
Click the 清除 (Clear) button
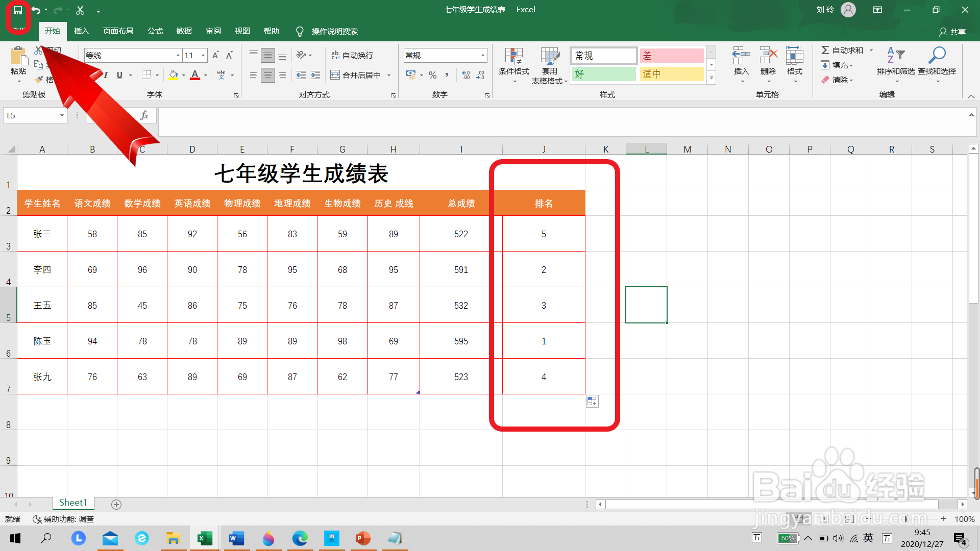click(x=837, y=80)
